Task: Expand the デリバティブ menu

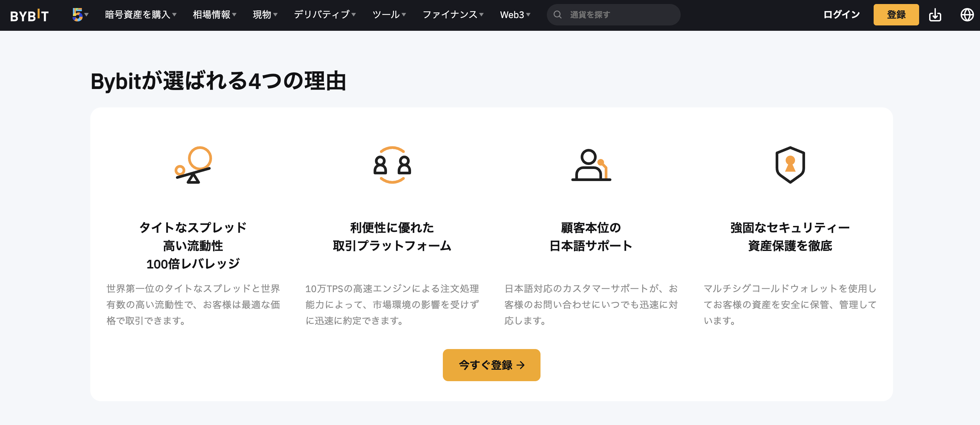Action: (x=324, y=15)
